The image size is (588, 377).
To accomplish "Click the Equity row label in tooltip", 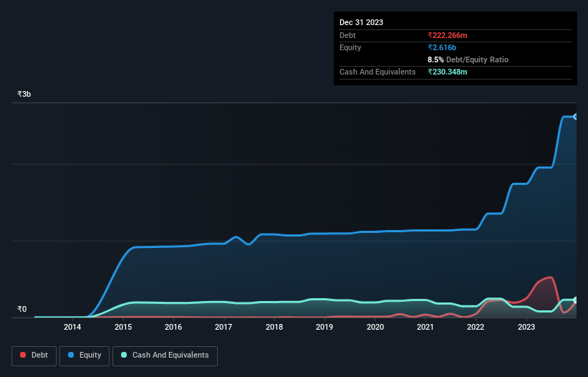I will 350,47.
